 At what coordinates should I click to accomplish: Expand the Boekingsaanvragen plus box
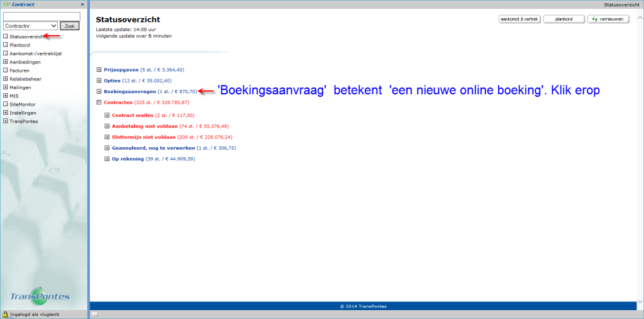99,91
